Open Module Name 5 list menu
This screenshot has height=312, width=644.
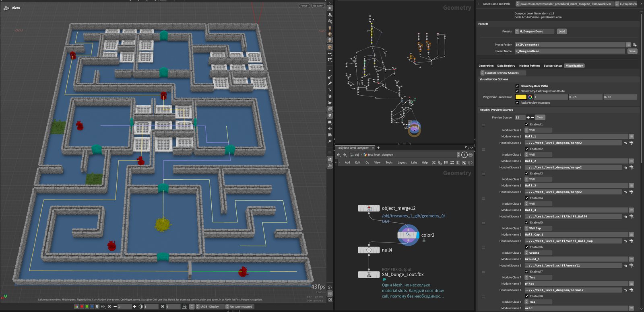point(632,234)
